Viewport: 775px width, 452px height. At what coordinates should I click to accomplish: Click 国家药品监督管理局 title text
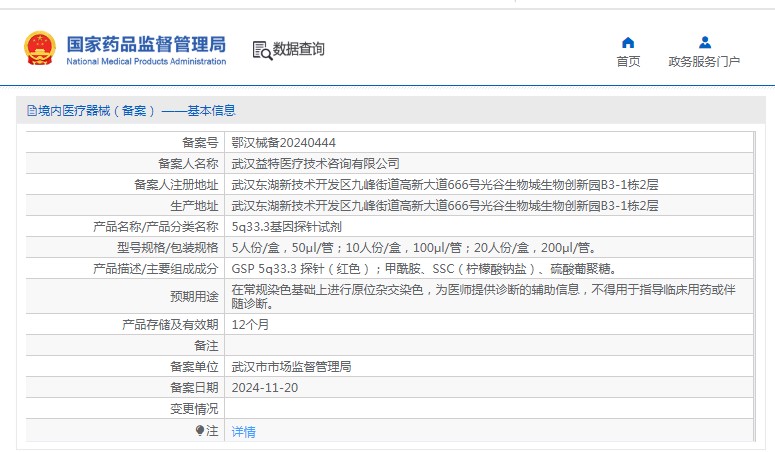(x=146, y=44)
